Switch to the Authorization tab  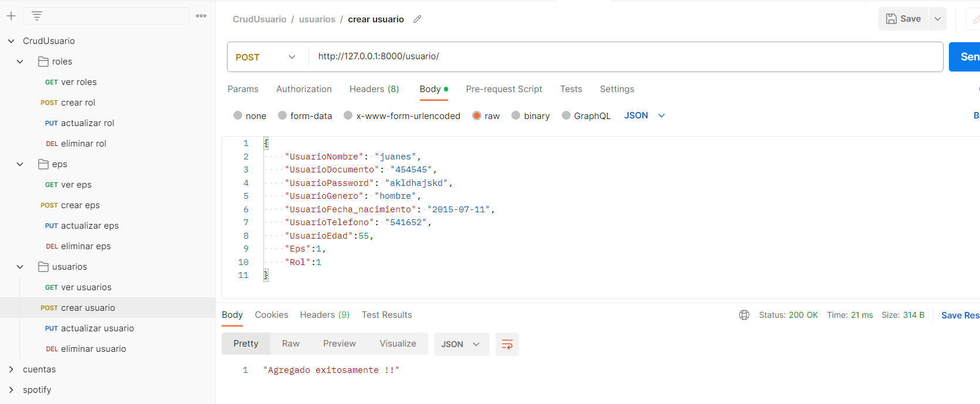304,89
